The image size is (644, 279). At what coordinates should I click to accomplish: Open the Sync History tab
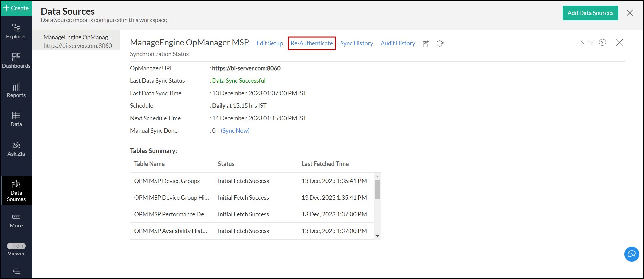tap(356, 43)
